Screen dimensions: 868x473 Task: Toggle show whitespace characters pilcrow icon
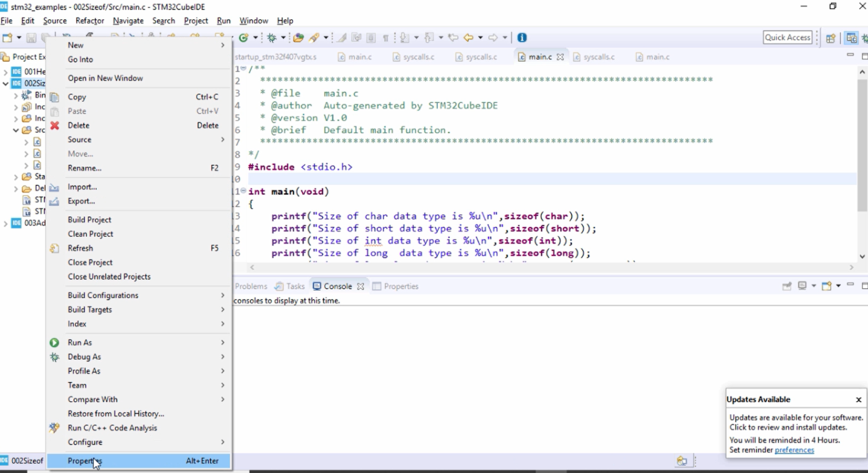[385, 38]
